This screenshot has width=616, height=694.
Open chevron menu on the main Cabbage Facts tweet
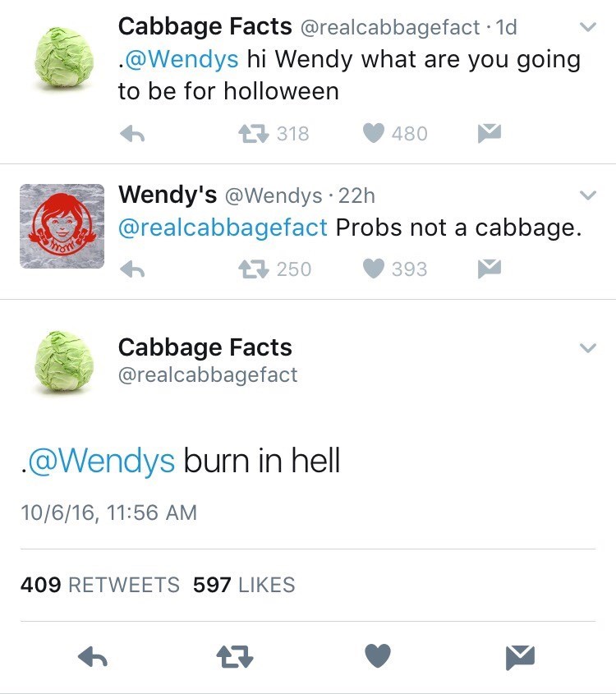click(586, 348)
